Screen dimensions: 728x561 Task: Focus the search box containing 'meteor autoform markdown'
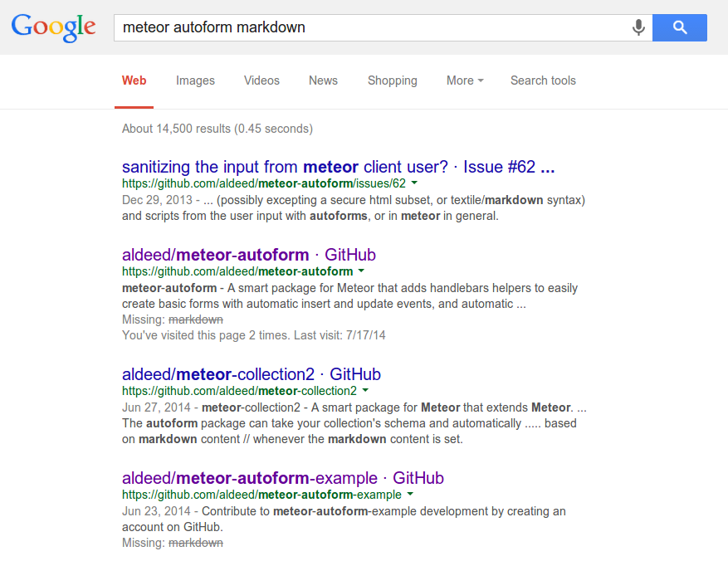[383, 27]
